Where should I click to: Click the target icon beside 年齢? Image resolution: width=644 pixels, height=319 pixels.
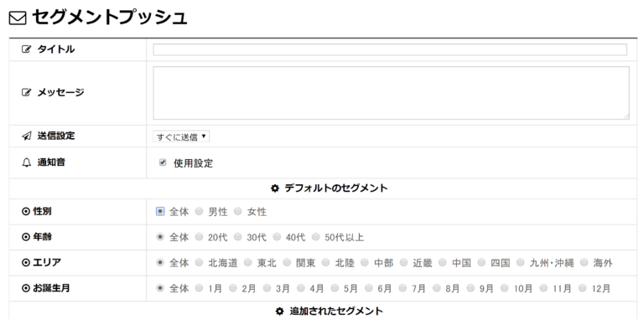coord(26,238)
